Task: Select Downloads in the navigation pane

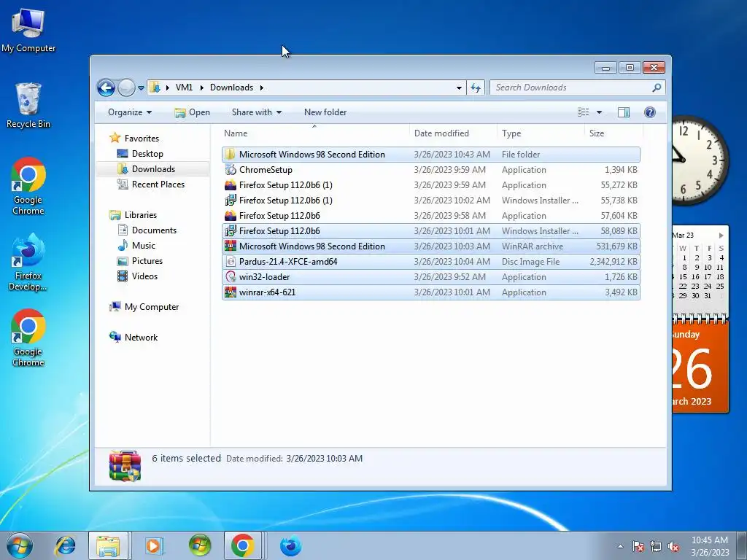Action: coord(153,169)
